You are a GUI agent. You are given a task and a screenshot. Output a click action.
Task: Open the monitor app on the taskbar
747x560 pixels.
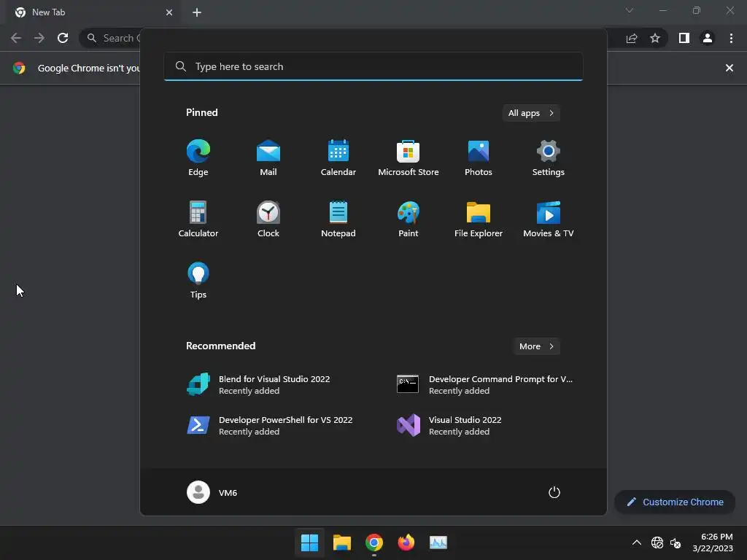pos(438,542)
